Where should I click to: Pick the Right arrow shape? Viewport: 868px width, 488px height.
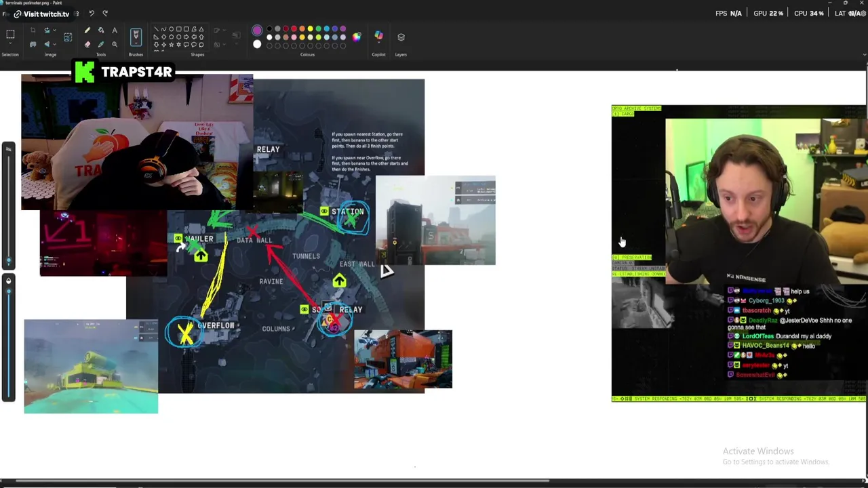click(x=186, y=37)
